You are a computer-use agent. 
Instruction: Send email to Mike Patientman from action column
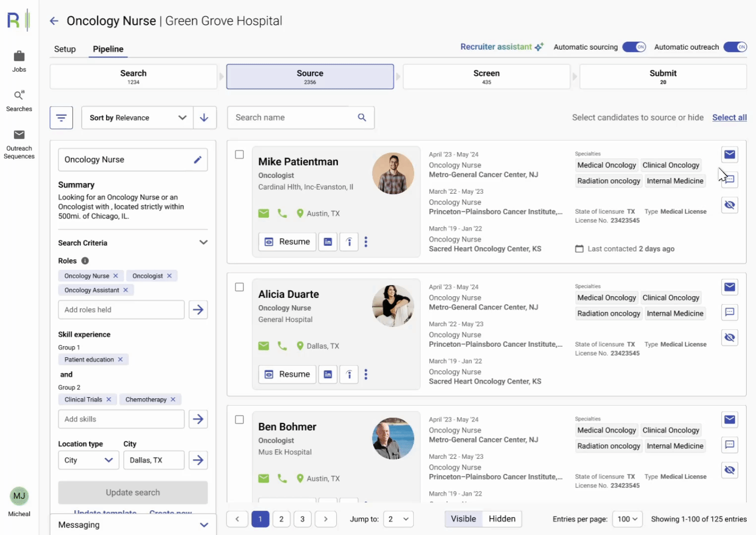pyautogui.click(x=730, y=155)
